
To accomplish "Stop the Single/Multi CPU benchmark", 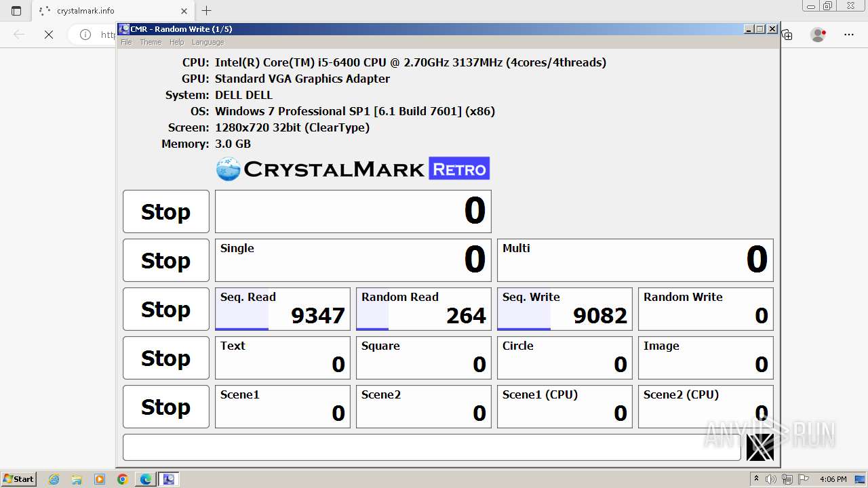I will 166,260.
